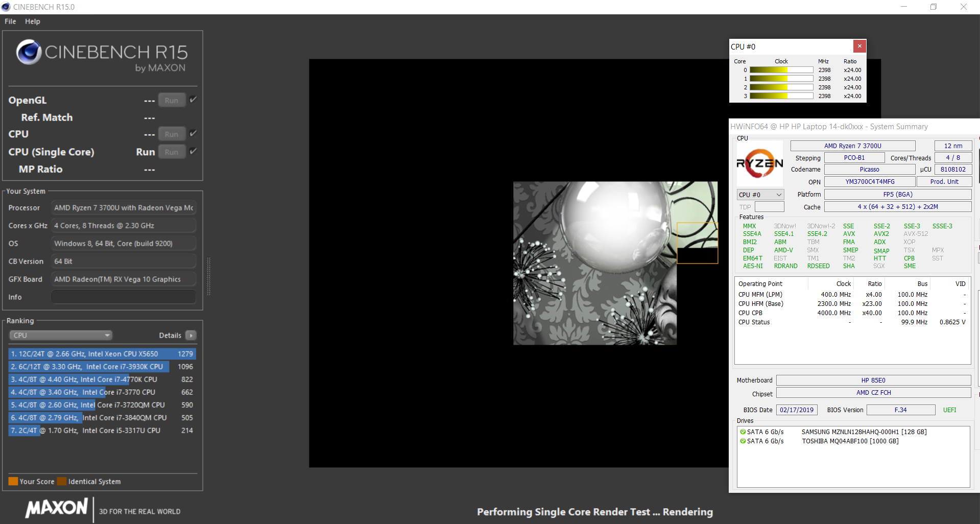
Task: Select ranking row Intel Core i7-4770K CPU
Action: coord(102,379)
